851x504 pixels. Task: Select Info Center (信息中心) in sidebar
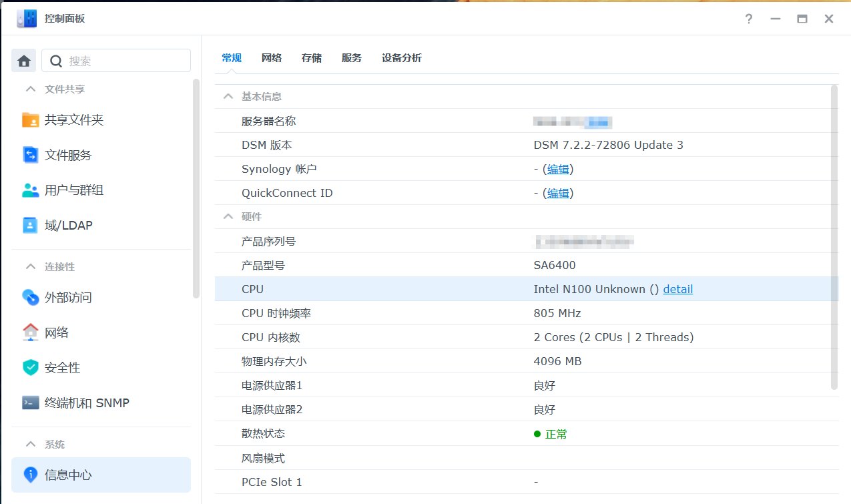[x=101, y=475]
